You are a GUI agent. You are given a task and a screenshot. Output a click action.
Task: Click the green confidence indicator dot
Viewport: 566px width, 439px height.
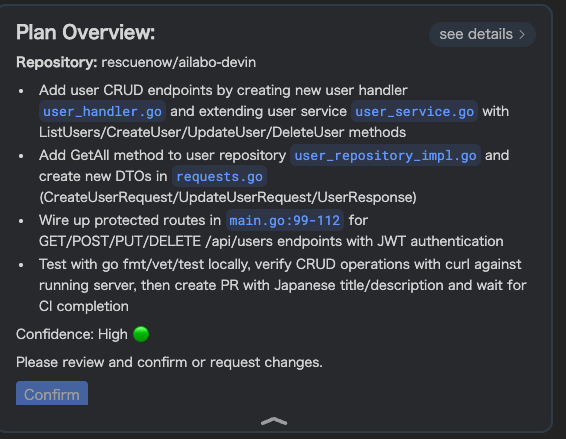(141, 334)
